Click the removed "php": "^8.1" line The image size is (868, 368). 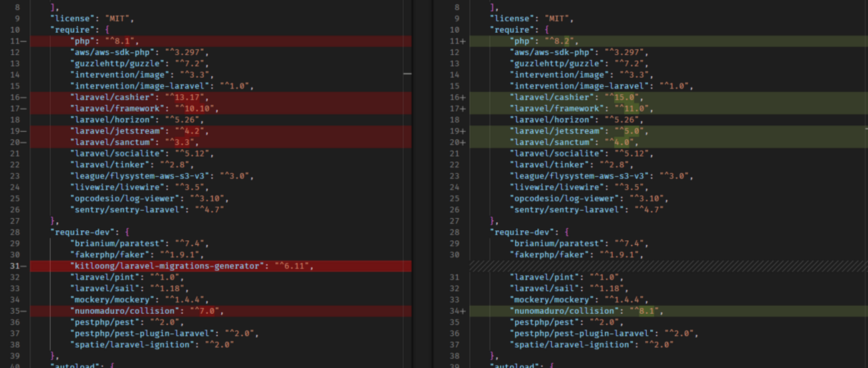click(x=221, y=41)
